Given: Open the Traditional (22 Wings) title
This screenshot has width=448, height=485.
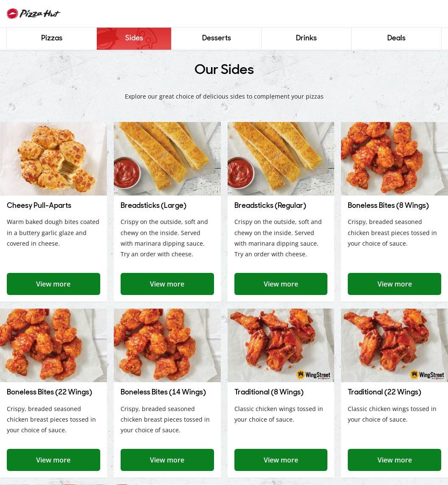Looking at the screenshot, I should coord(384,392).
